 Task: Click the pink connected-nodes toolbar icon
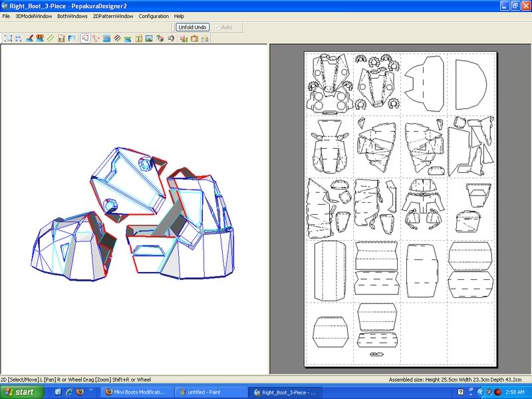pos(96,39)
